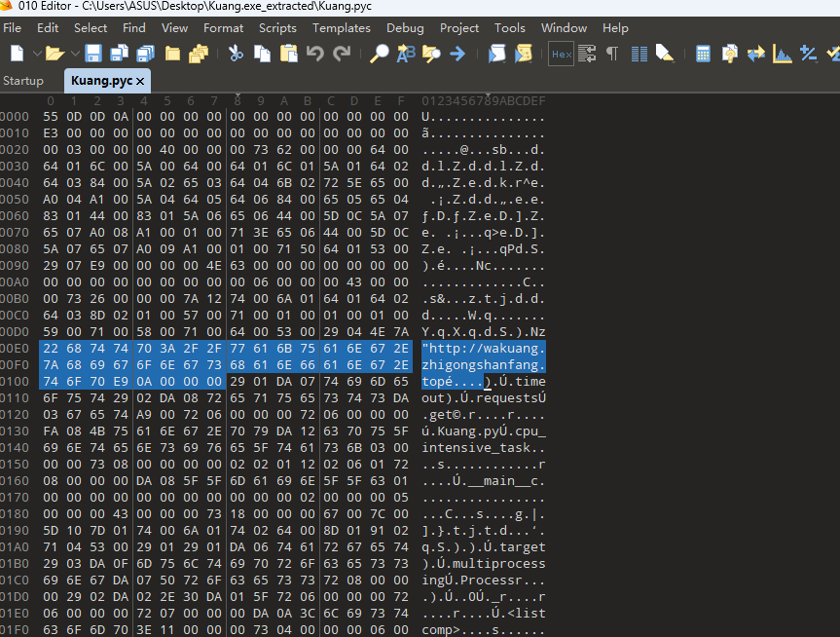This screenshot has height=637, width=840.
Task: Expand the Open file dropdown arrow
Action: point(73,54)
